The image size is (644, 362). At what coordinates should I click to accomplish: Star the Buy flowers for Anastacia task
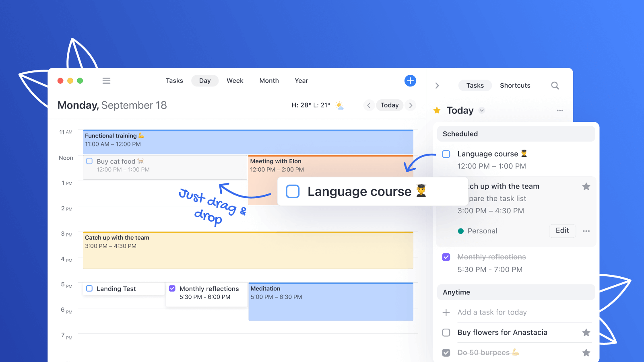pyautogui.click(x=586, y=333)
